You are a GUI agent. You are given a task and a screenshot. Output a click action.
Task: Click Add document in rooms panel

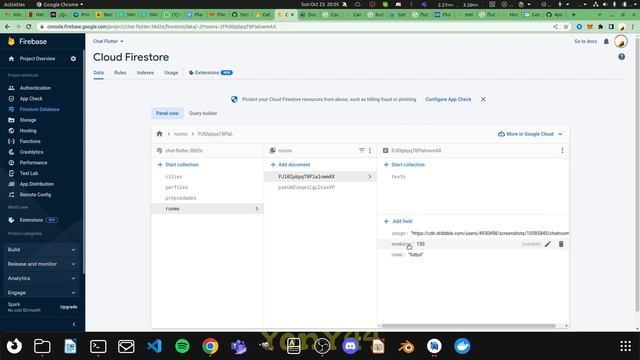tap(290, 164)
